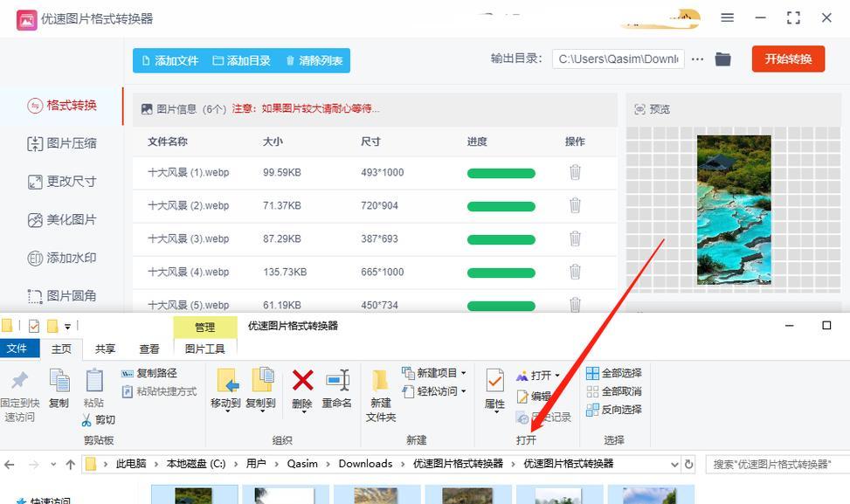Click 重命名 rename in Explorer ribbon
850x504 pixels.
point(337,389)
